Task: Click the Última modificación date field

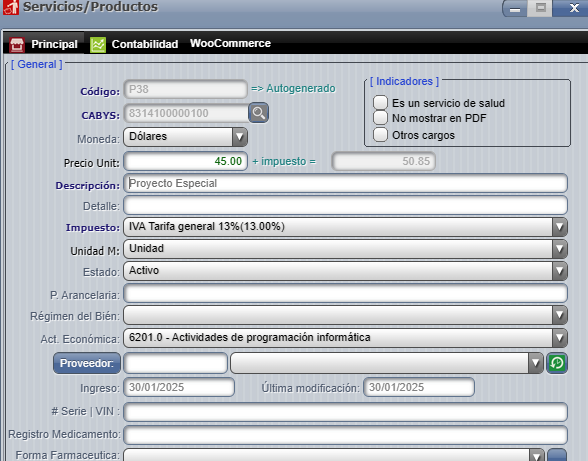Action: (419, 387)
